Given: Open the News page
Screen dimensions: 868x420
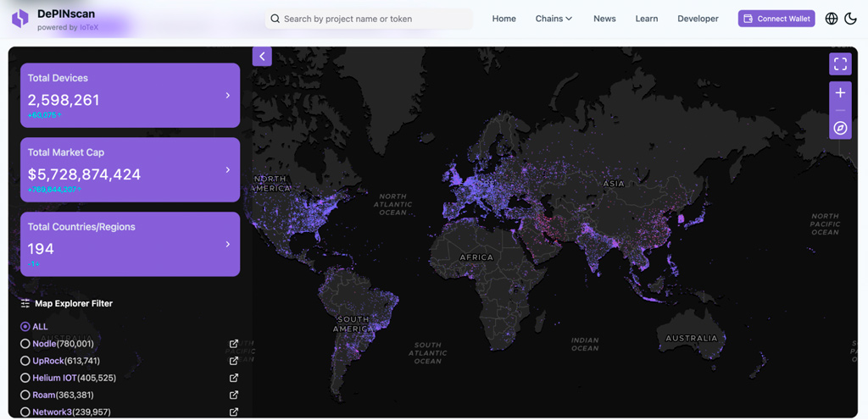Looking at the screenshot, I should pos(604,19).
